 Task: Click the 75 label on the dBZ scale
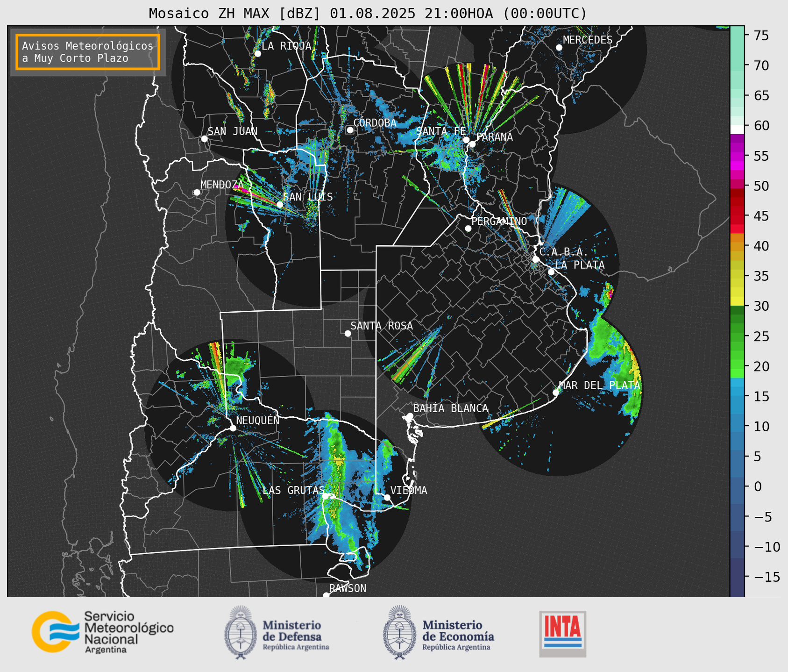pyautogui.click(x=761, y=36)
